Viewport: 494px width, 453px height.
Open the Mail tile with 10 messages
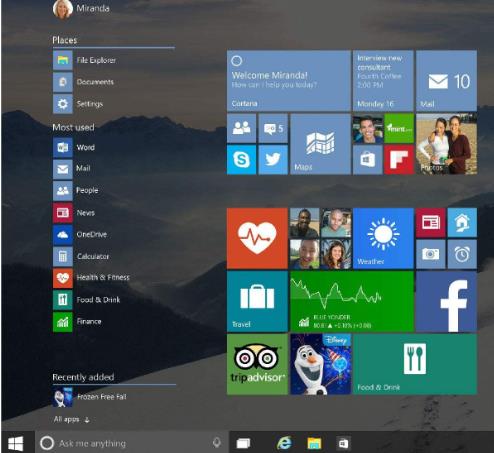coord(446,80)
